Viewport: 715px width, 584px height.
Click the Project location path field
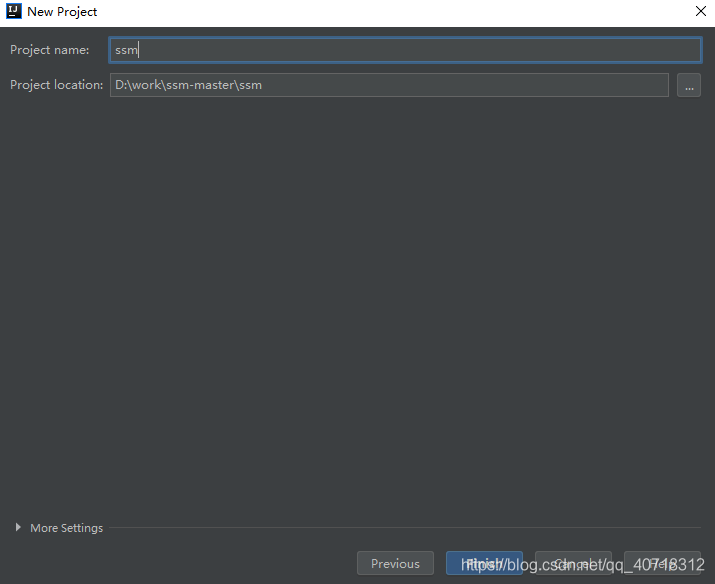[389, 85]
